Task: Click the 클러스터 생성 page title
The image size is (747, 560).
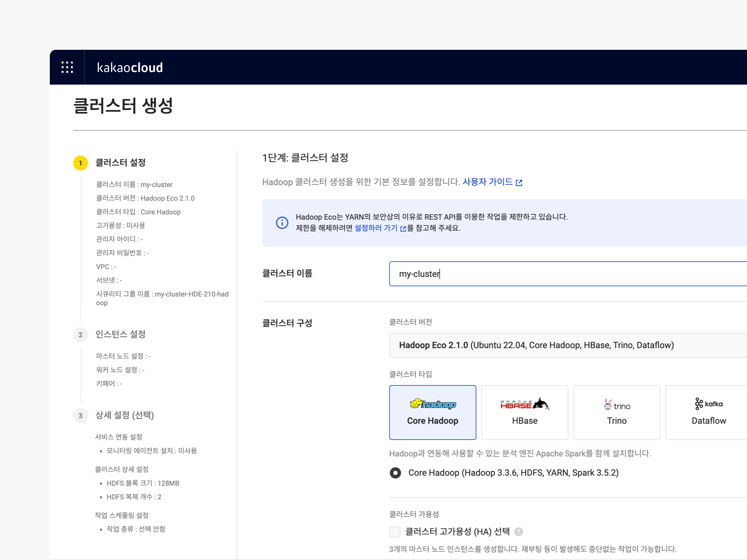Action: [123, 106]
